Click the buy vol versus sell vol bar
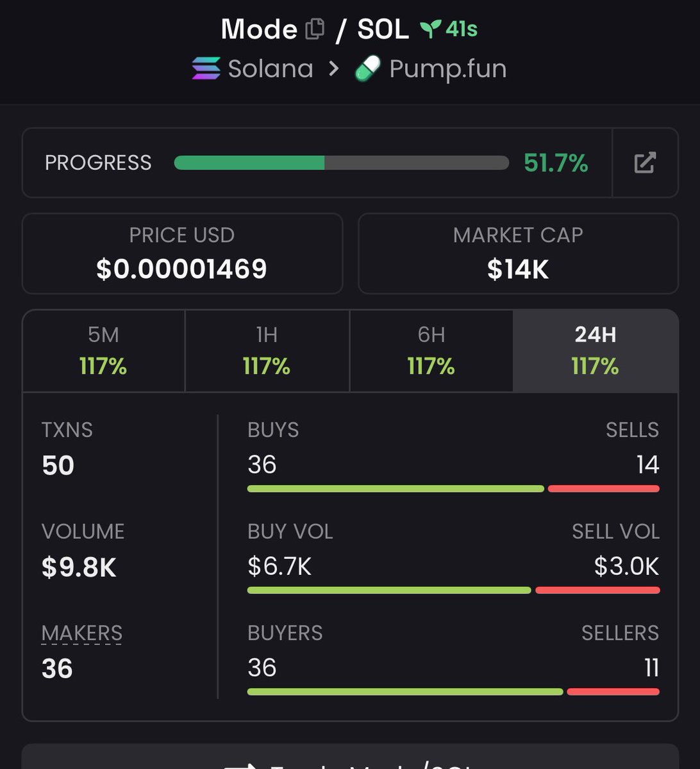 pos(453,590)
